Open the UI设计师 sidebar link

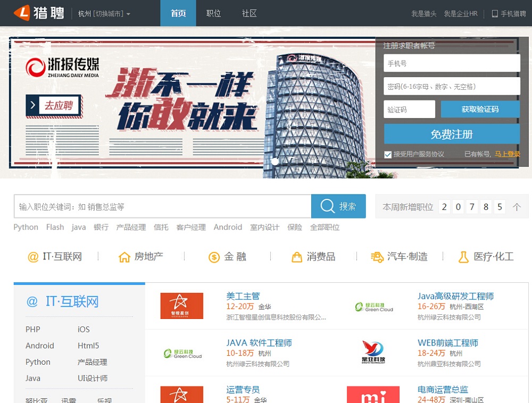tap(93, 378)
